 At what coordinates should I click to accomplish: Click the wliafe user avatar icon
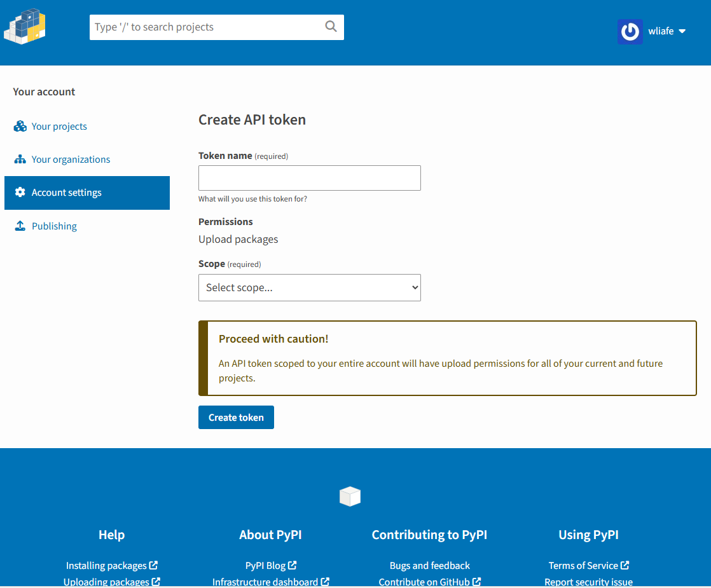pos(630,31)
